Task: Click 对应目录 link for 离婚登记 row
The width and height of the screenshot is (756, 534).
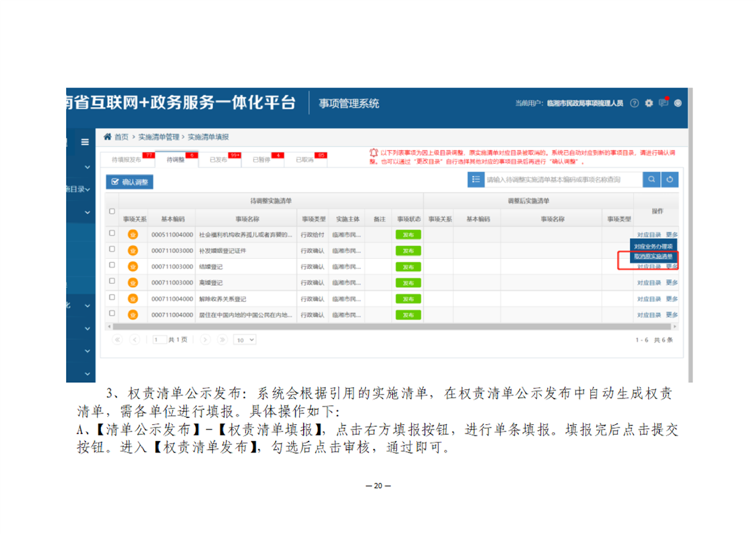Action: coord(649,283)
